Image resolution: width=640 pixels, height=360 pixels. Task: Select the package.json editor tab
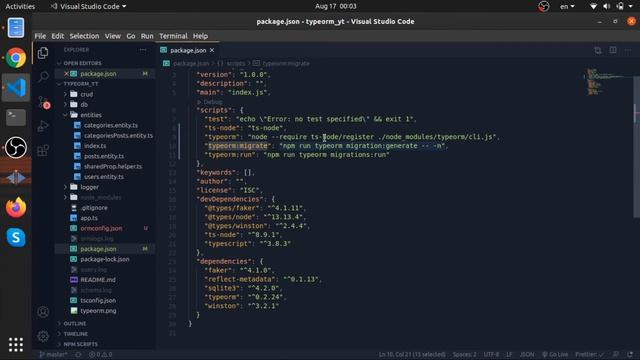(x=188, y=50)
